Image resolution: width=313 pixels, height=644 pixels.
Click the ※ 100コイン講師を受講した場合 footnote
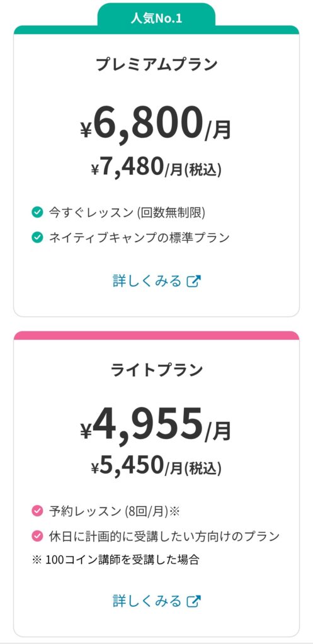pyautogui.click(x=116, y=560)
